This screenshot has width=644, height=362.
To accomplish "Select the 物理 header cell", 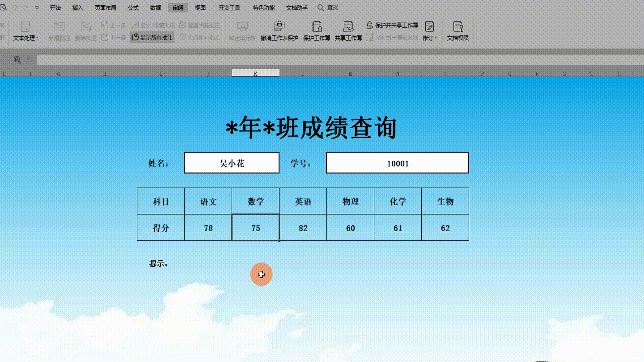I will pyautogui.click(x=350, y=201).
